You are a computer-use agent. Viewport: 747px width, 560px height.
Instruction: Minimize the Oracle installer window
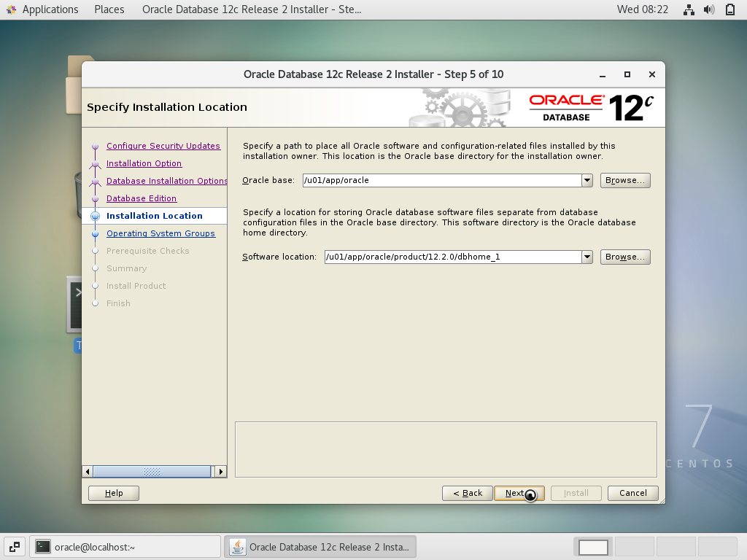click(x=603, y=75)
